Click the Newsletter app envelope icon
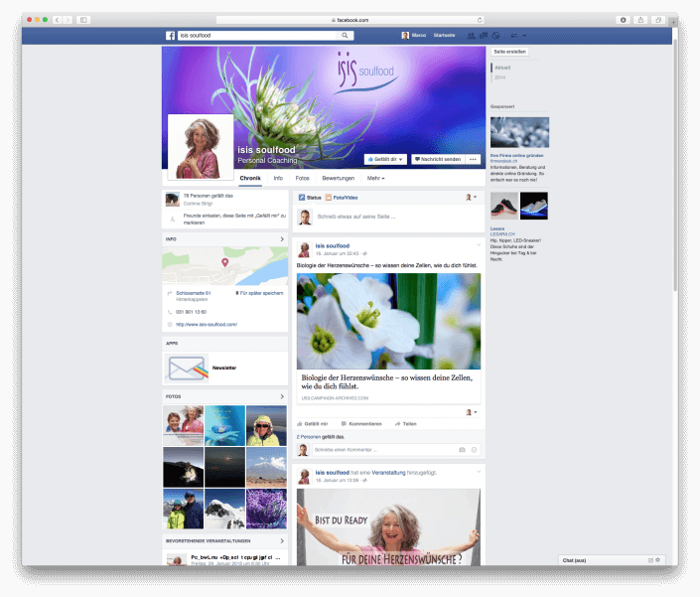The width and height of the screenshot is (700, 597). [187, 369]
